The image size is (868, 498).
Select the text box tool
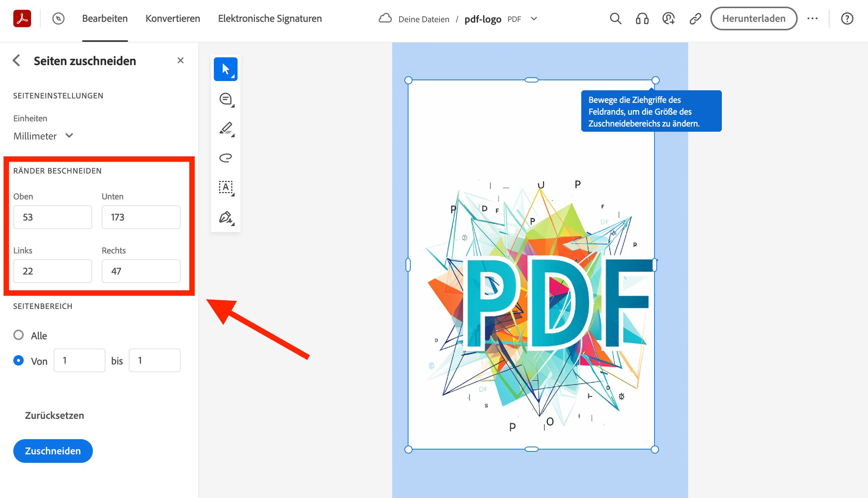pyautogui.click(x=225, y=187)
